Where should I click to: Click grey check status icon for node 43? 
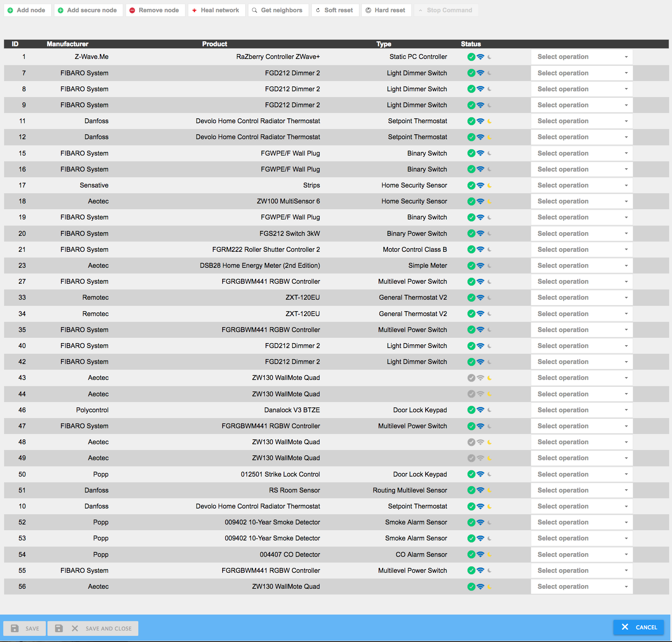pyautogui.click(x=471, y=378)
